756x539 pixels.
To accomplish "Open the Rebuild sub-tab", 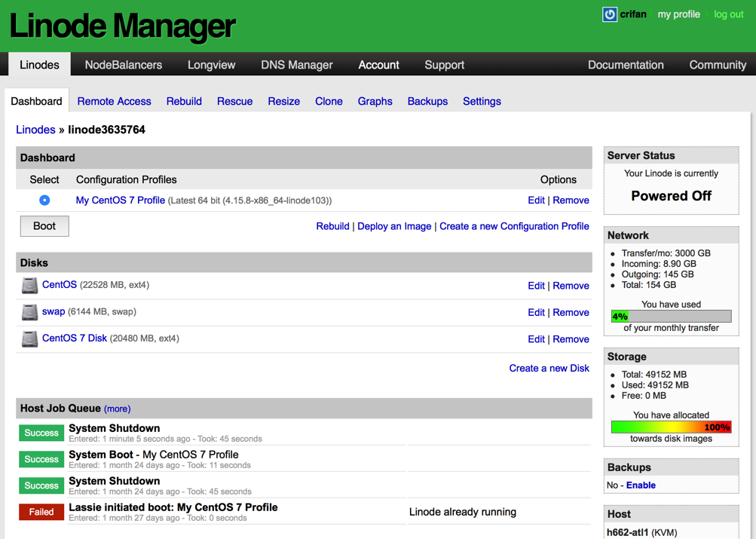I will [x=184, y=101].
